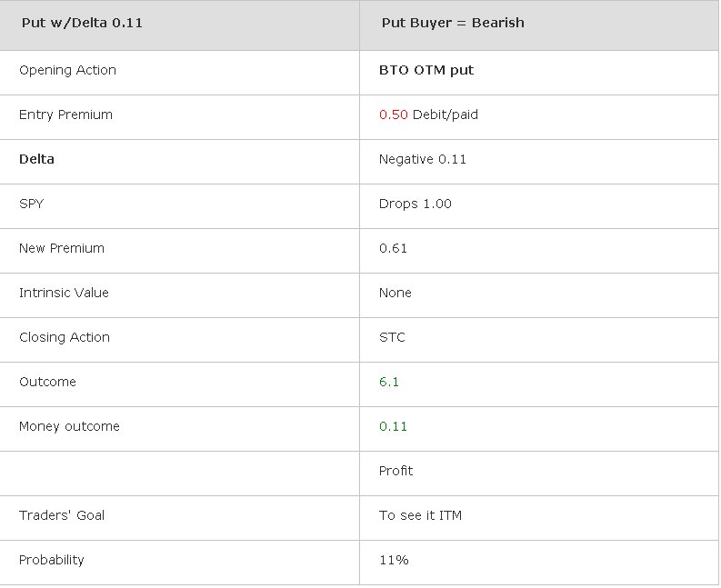The image size is (721, 588).
Task: Select the "Put Buyer = Bearish" column header
Action: click(452, 23)
